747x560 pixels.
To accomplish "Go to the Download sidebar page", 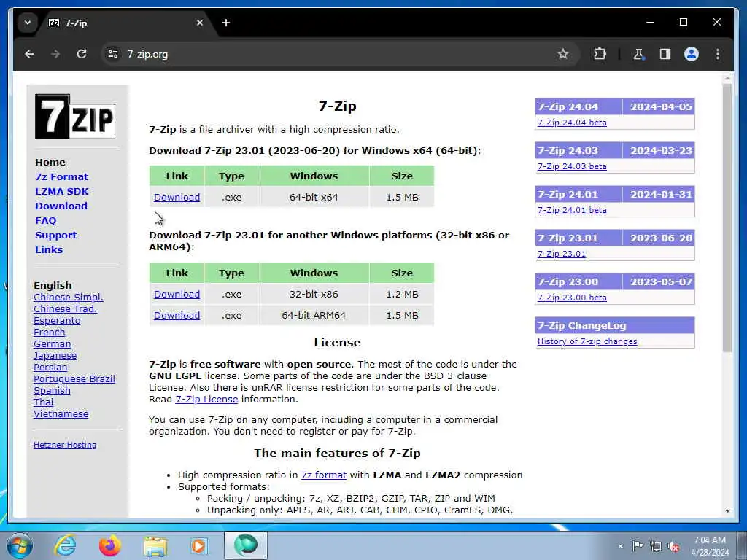I will tap(61, 206).
